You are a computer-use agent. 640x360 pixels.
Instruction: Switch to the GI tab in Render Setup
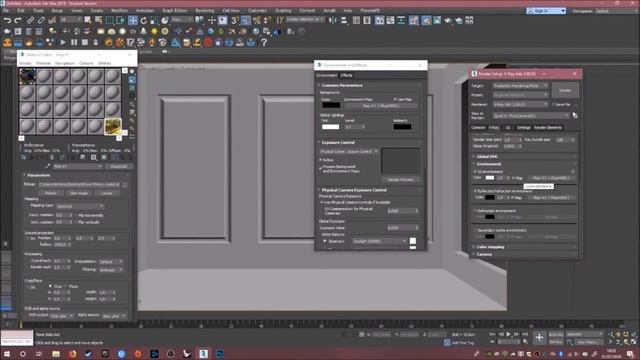508,128
